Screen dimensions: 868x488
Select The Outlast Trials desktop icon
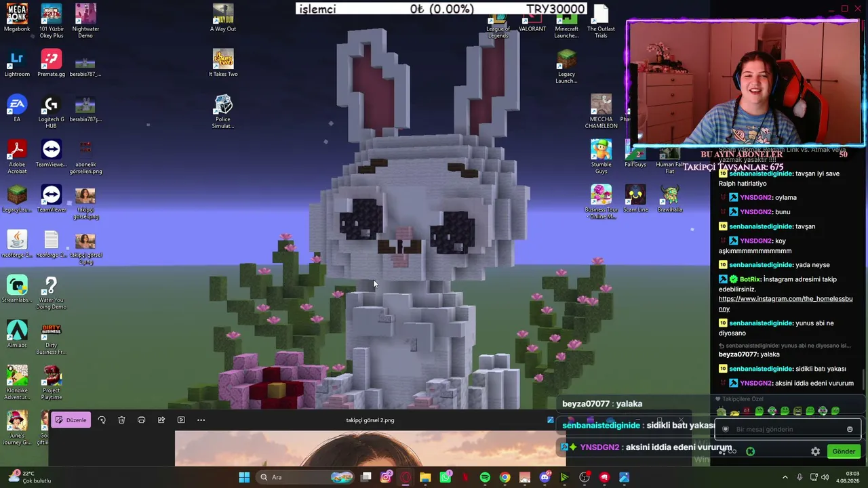coord(601,20)
